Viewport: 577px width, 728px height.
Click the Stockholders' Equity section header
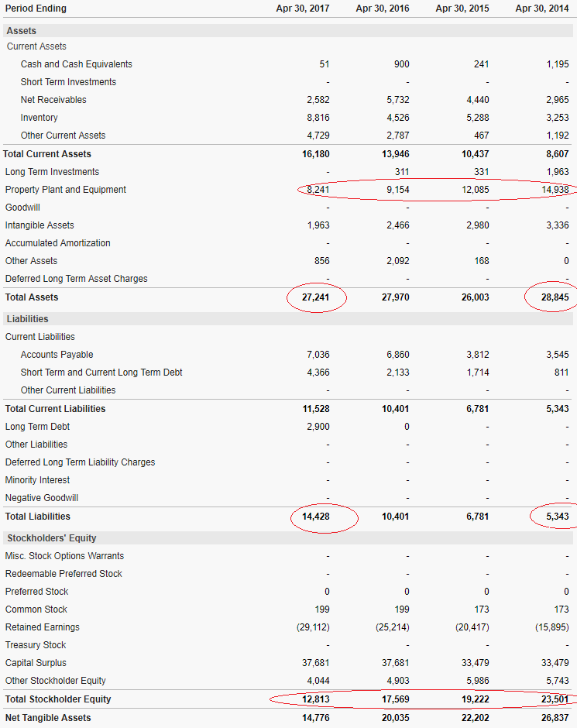(x=52, y=538)
